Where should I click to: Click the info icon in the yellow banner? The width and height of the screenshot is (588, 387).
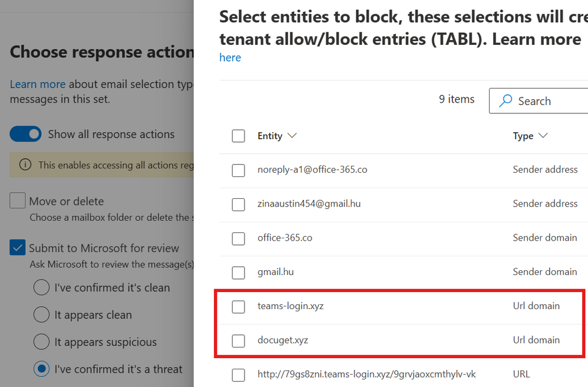[x=25, y=165]
